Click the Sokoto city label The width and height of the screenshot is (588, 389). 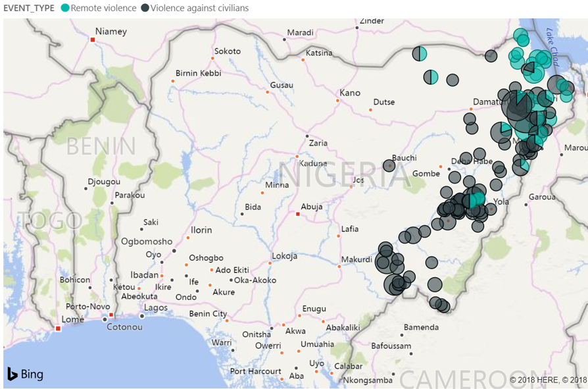[228, 51]
